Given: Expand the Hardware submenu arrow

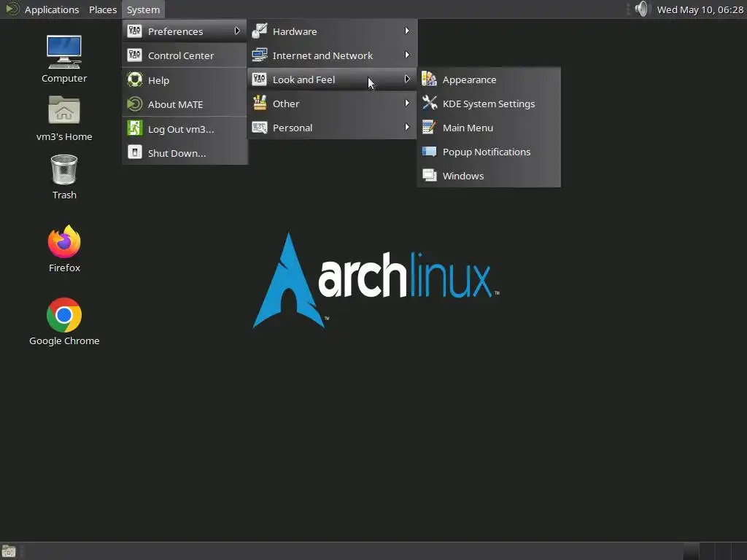Looking at the screenshot, I should pyautogui.click(x=407, y=31).
